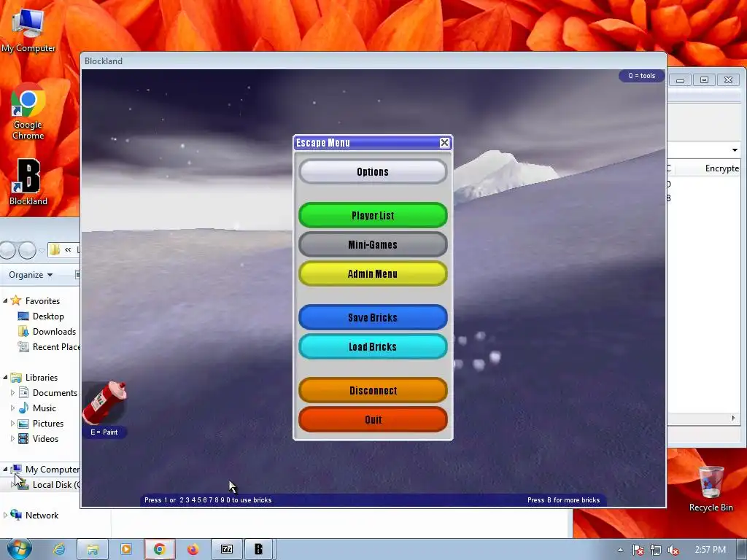This screenshot has width=747, height=560.
Task: Collapse the Libraries group in Explorer
Action: (5, 377)
